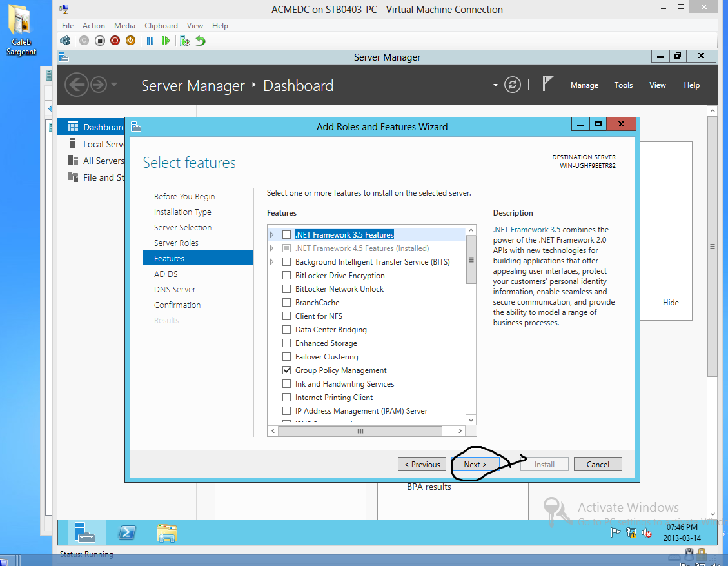This screenshot has width=728, height=566.
Task: Click All Servers icon in sidebar
Action: (72, 160)
